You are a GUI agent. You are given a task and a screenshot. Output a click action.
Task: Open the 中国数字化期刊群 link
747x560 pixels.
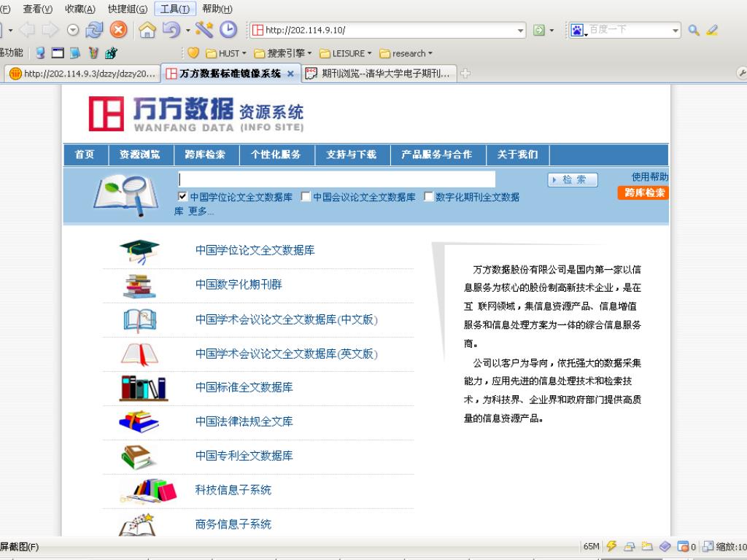click(239, 284)
